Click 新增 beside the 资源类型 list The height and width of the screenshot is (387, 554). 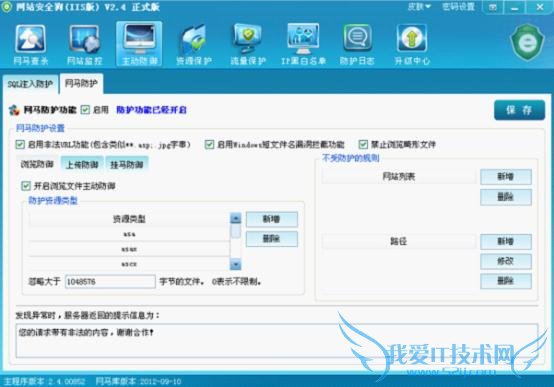coord(272,219)
